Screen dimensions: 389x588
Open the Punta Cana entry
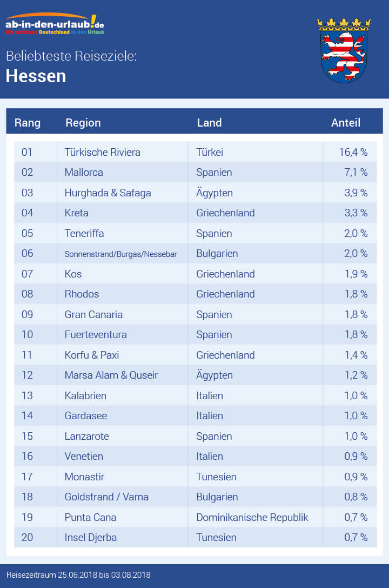tap(90, 517)
